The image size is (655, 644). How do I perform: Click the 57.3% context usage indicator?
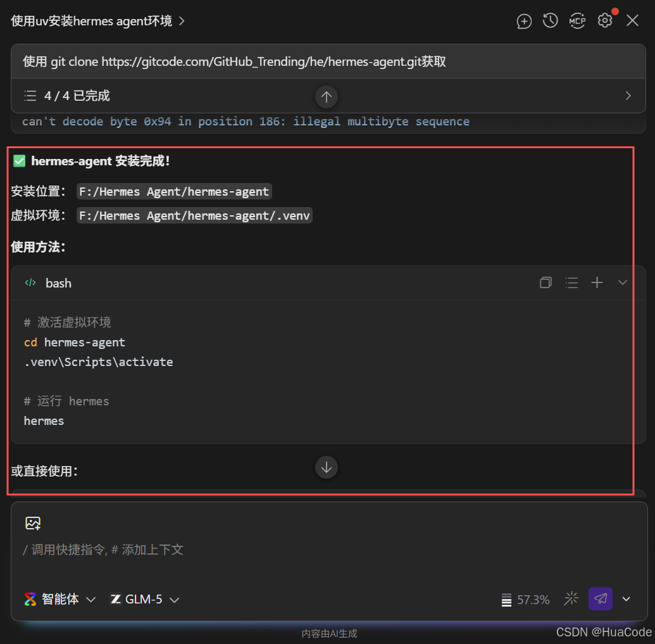click(525, 600)
